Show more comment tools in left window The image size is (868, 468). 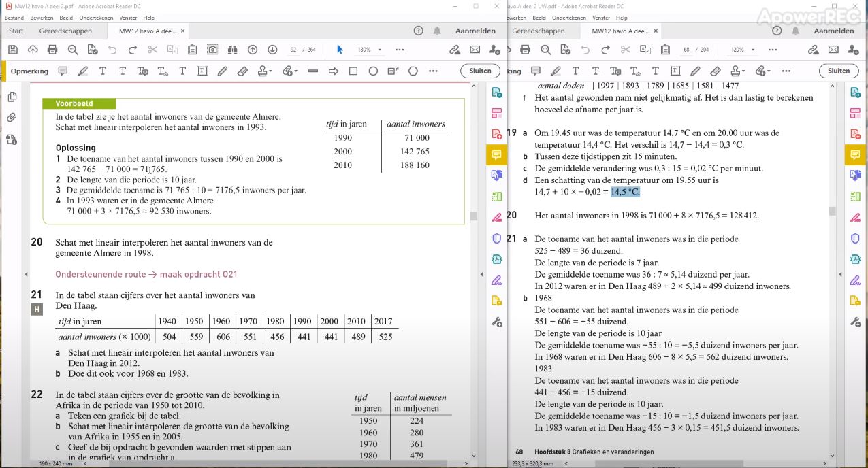[434, 71]
